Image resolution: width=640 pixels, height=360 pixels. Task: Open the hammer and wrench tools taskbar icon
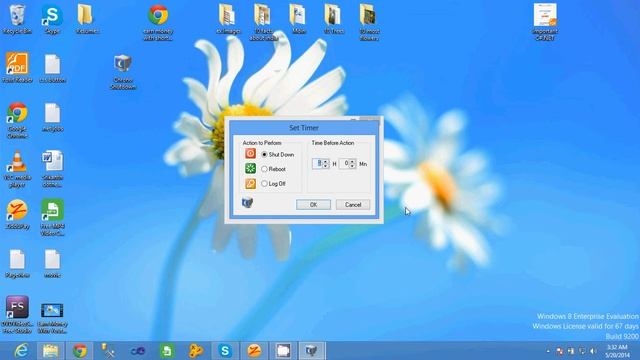tap(108, 351)
